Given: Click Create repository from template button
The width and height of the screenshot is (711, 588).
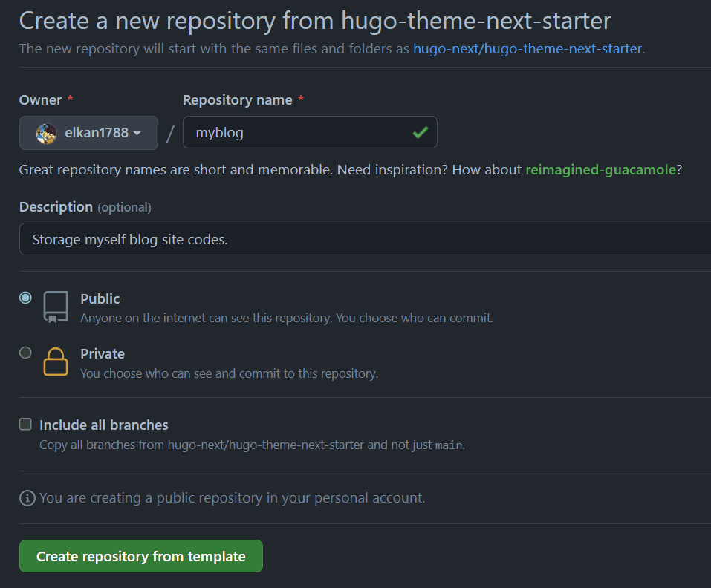Looking at the screenshot, I should click(140, 555).
